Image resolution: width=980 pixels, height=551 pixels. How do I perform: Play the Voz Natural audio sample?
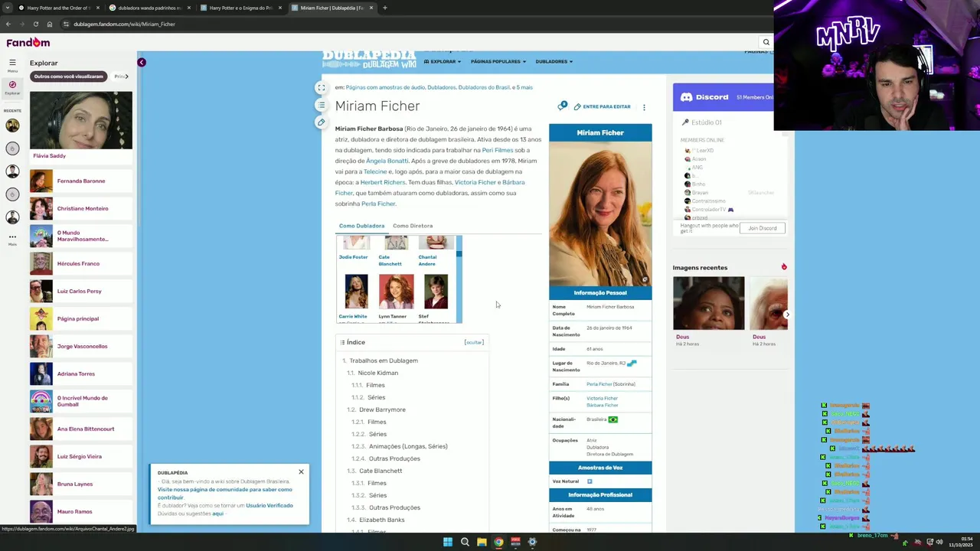590,481
